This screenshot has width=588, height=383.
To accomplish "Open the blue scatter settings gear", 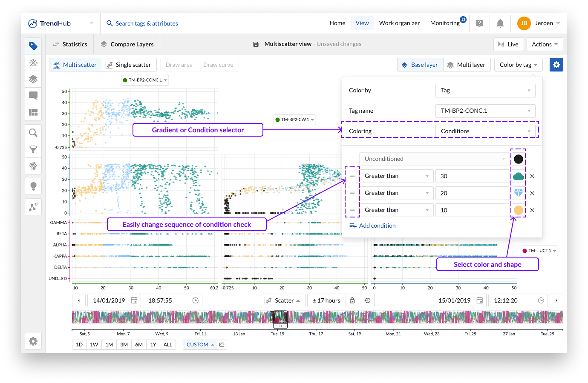I will click(556, 65).
